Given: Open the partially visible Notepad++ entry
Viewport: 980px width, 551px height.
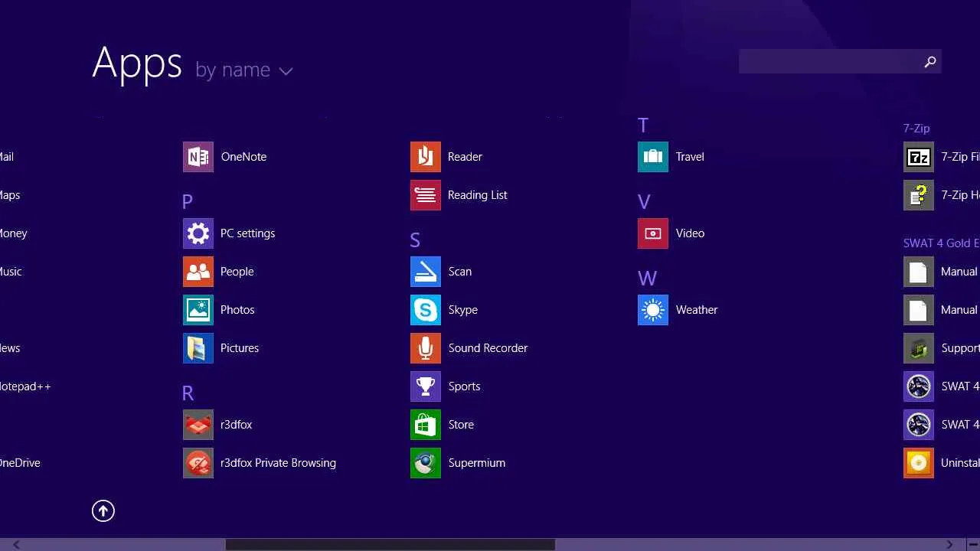Looking at the screenshot, I should click(x=25, y=386).
